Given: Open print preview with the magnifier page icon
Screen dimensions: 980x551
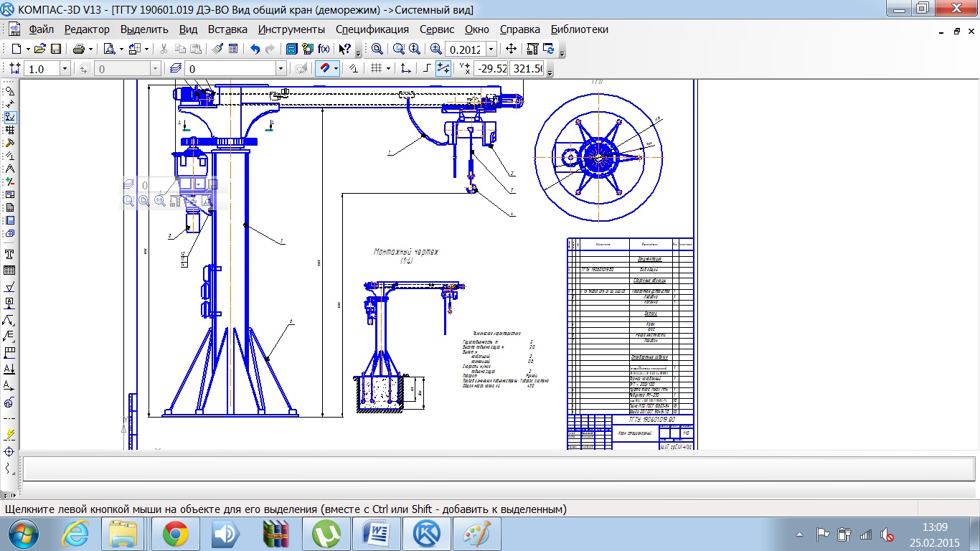Looking at the screenshot, I should click(109, 49).
